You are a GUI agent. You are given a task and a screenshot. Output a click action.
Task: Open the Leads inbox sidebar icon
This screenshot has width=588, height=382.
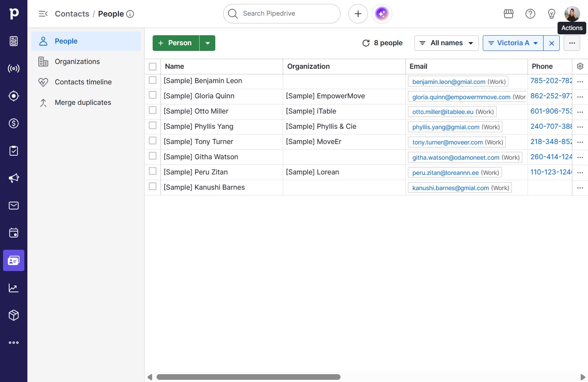pos(14,41)
